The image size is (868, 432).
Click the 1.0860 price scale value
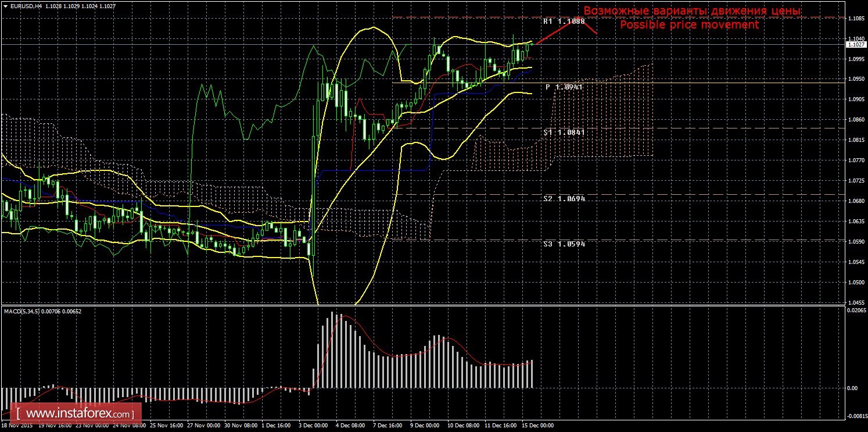(856, 120)
